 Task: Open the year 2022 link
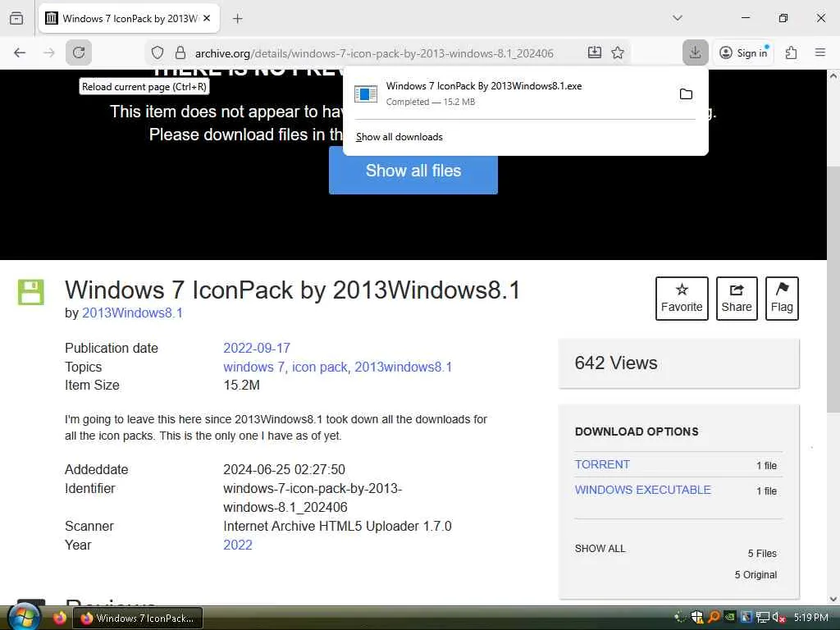[238, 545]
